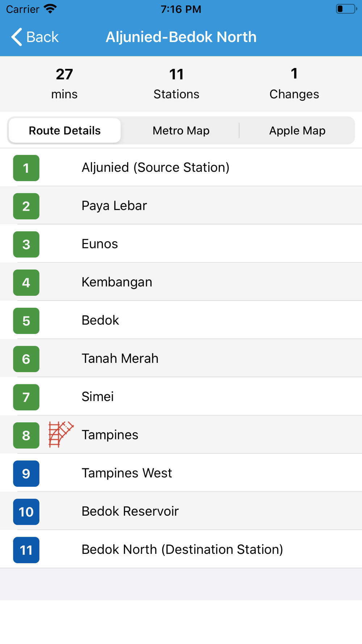This screenshot has width=362, height=644.
Task: Tap blue station badge number 9
Action: [26, 473]
